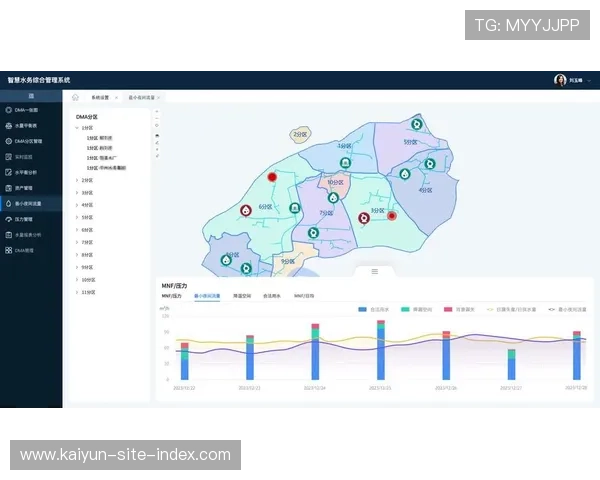Select 最小夜间流量 in the left sidebar
This screenshot has height=480, width=600.
coord(28,203)
